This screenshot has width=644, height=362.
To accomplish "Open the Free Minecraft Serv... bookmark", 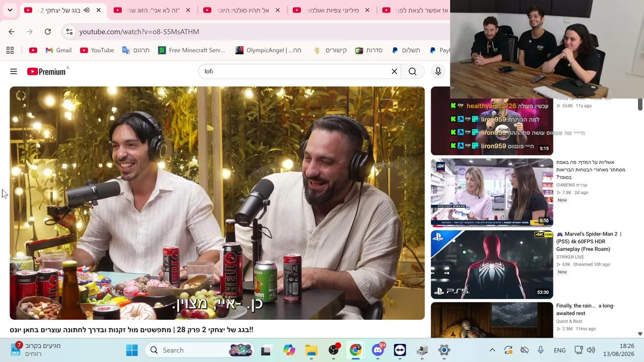I will [192, 50].
